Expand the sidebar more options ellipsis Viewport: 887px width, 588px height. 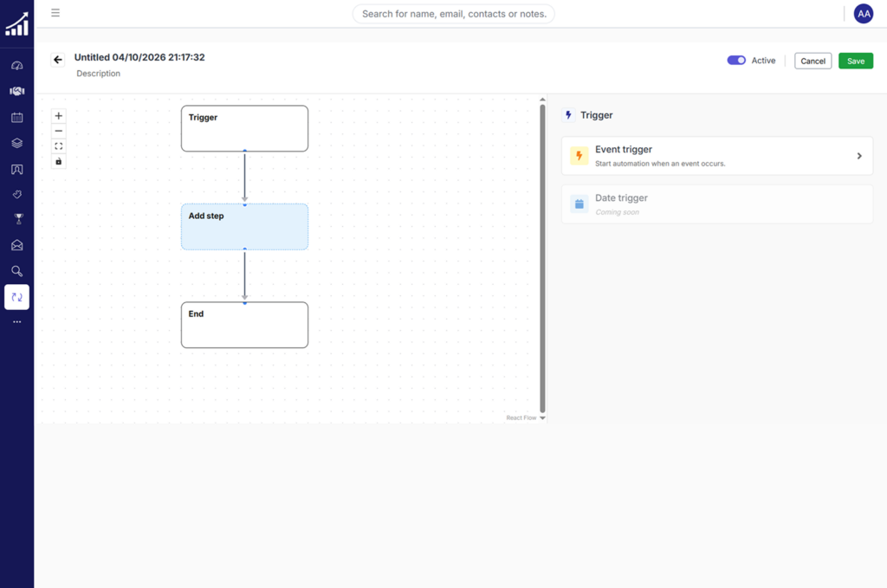pos(16,322)
